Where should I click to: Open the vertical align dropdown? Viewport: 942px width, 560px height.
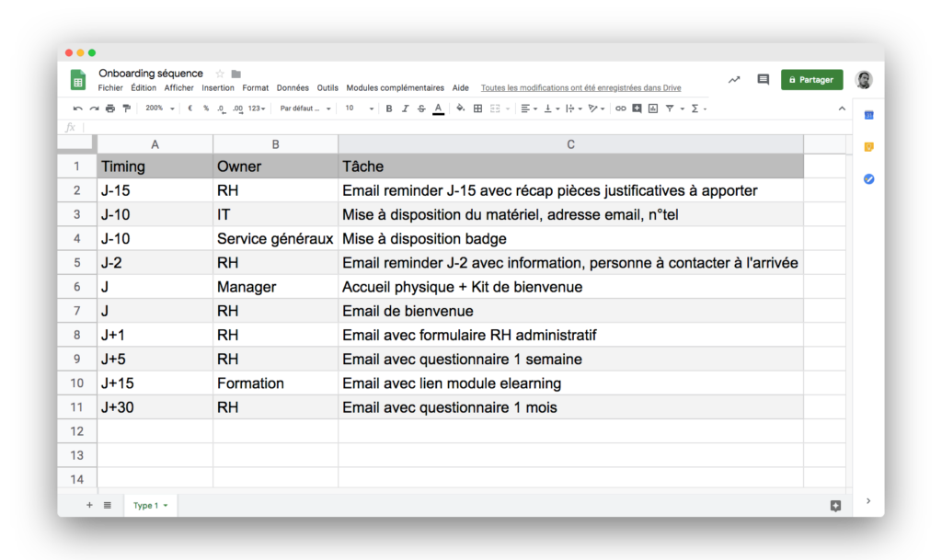(x=552, y=109)
